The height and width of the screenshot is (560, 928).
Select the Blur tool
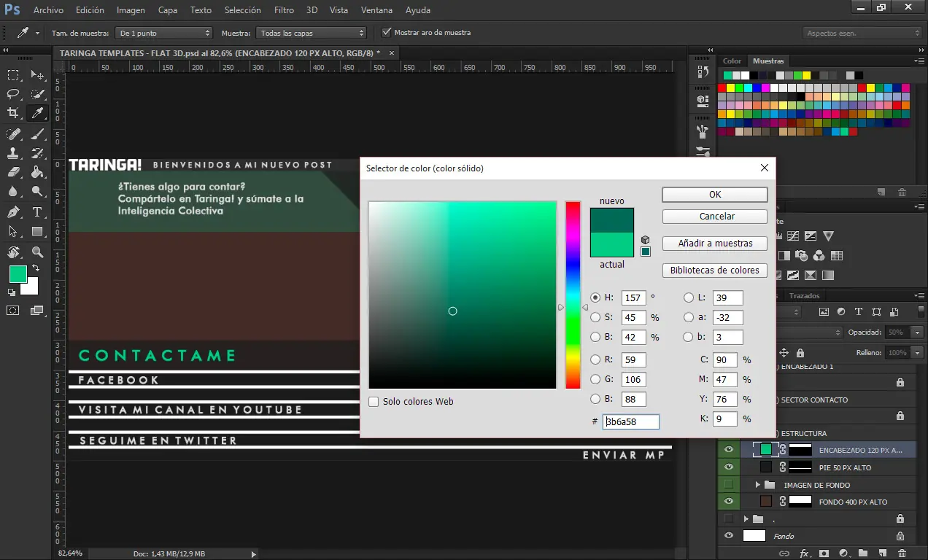pyautogui.click(x=13, y=191)
